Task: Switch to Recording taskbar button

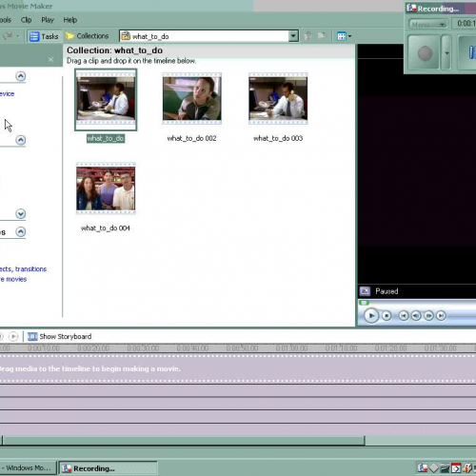Action: [x=108, y=468]
